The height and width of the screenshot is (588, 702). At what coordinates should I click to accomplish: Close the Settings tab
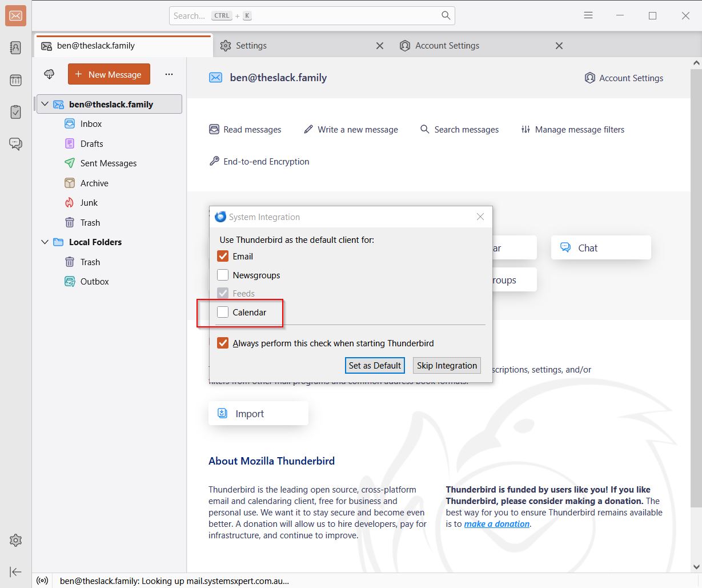[x=380, y=46]
